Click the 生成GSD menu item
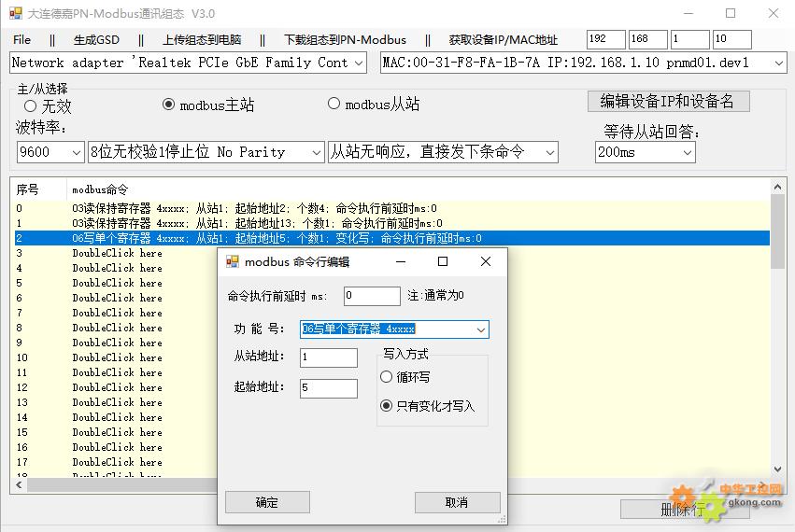 (x=96, y=40)
